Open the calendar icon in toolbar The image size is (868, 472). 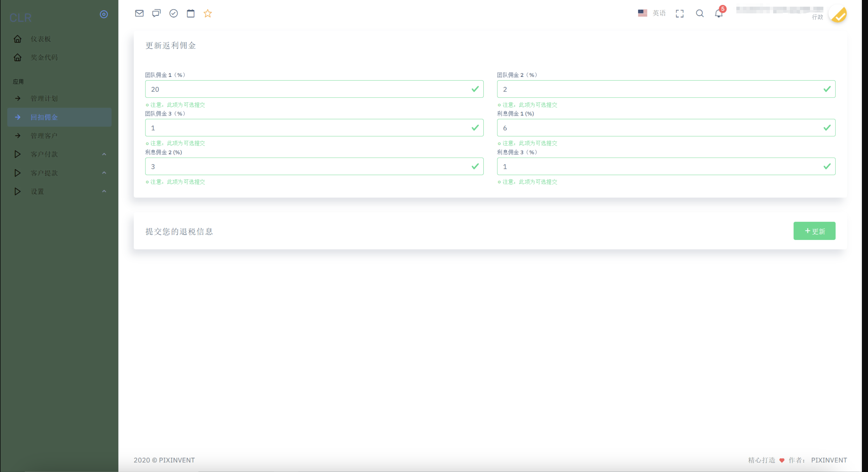191,13
